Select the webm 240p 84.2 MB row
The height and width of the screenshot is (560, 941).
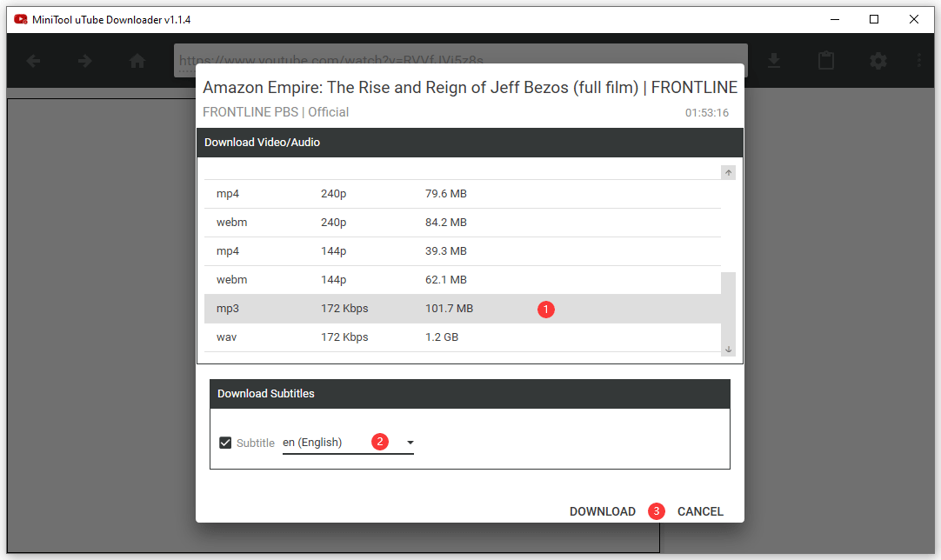click(462, 223)
